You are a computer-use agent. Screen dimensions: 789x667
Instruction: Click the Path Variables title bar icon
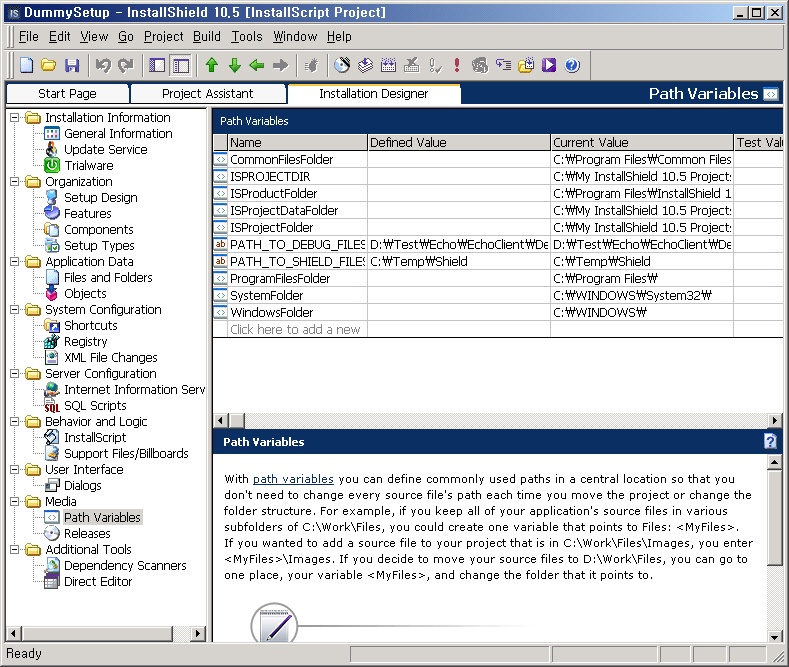[x=771, y=94]
